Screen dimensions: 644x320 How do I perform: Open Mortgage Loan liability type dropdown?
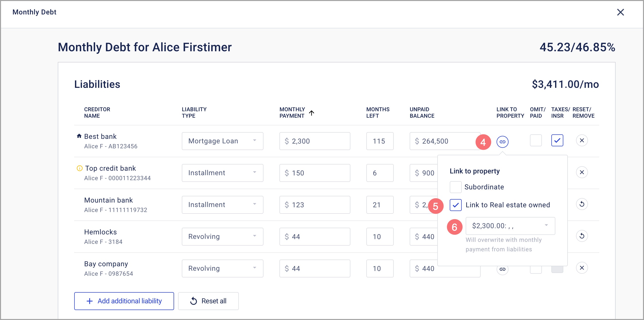[222, 141]
